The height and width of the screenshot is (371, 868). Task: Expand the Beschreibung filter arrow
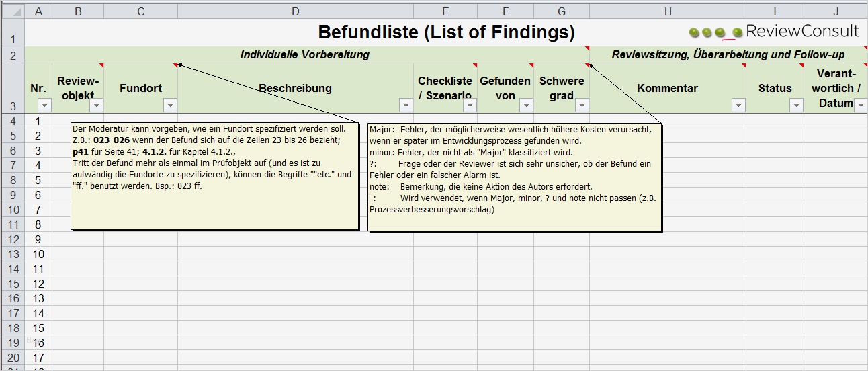pos(405,105)
